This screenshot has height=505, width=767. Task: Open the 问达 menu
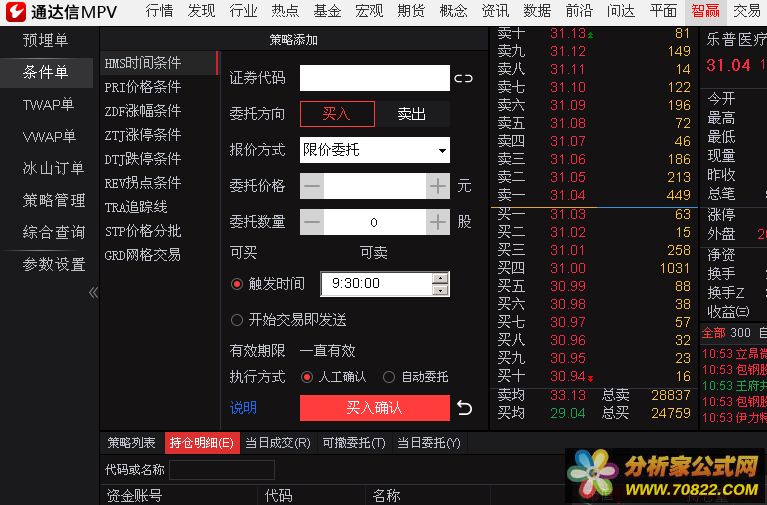[x=621, y=11]
